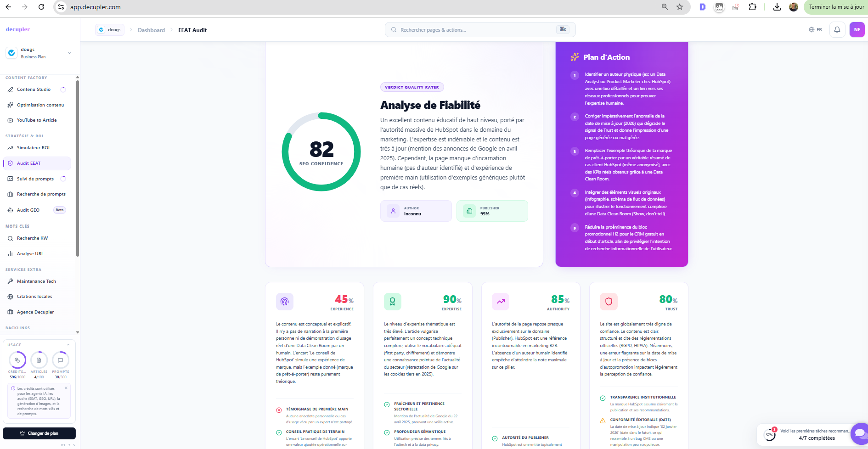
Task: Click Authority trending arrow icon
Action: point(501,302)
